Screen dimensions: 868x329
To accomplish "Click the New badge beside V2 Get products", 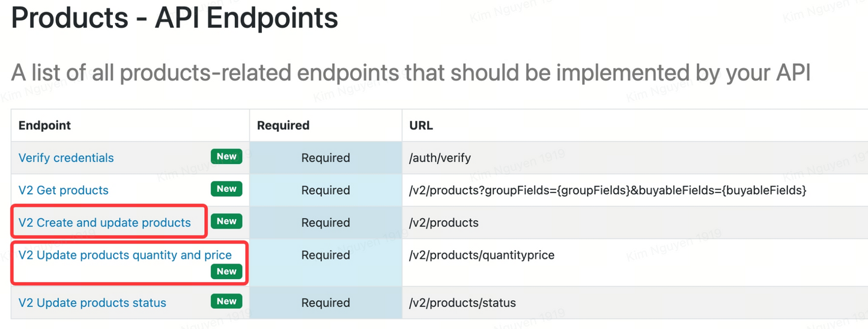I will 226,189.
